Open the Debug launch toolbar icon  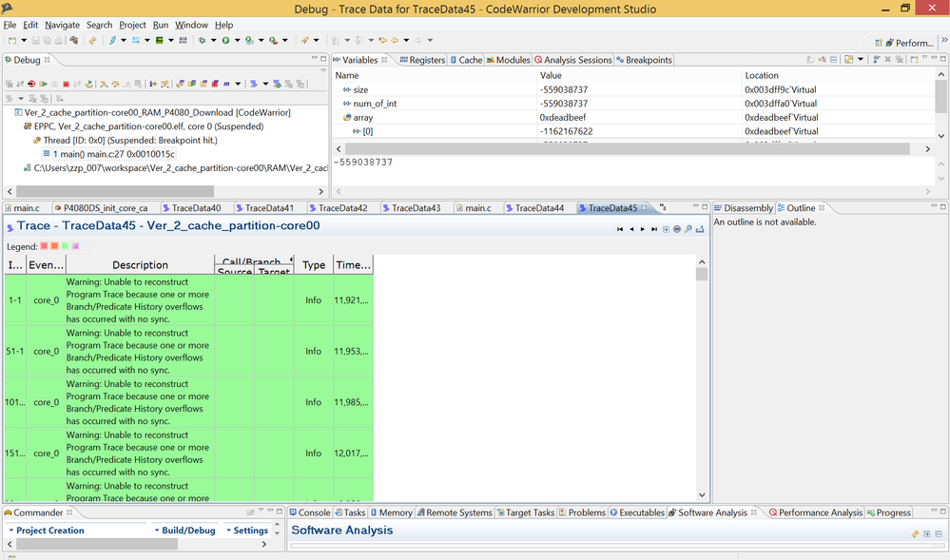click(x=202, y=40)
